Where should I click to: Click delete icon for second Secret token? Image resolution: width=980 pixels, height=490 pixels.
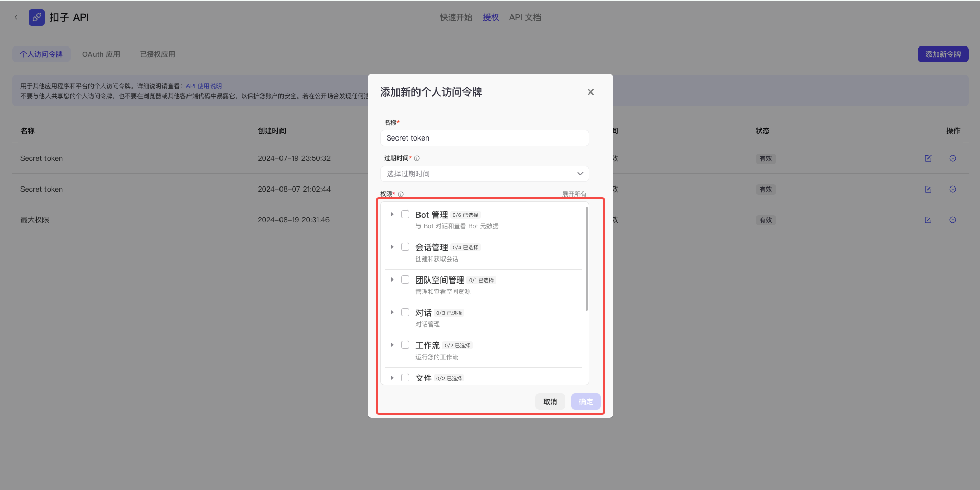pyautogui.click(x=952, y=189)
